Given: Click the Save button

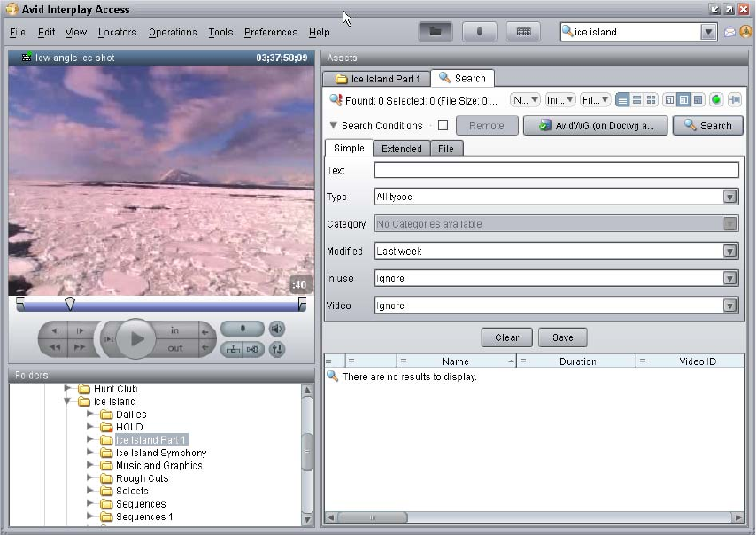Looking at the screenshot, I should (562, 337).
